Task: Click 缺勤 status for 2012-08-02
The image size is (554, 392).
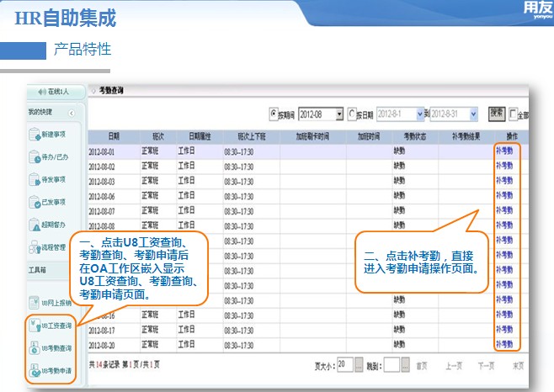Action: (399, 166)
